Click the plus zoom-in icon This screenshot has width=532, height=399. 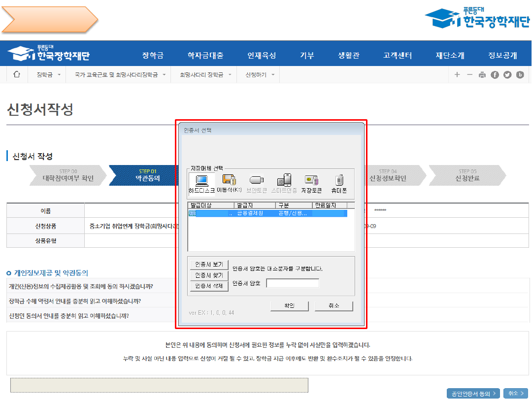click(457, 75)
